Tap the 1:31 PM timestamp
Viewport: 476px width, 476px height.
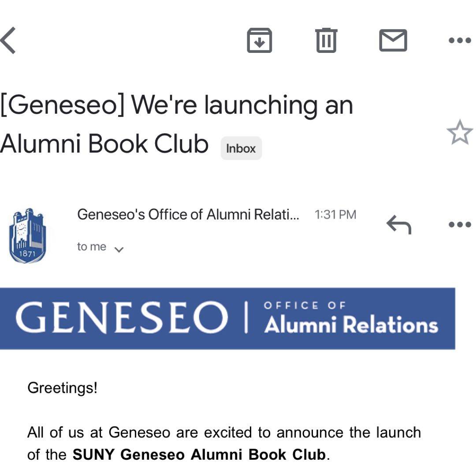pos(335,215)
